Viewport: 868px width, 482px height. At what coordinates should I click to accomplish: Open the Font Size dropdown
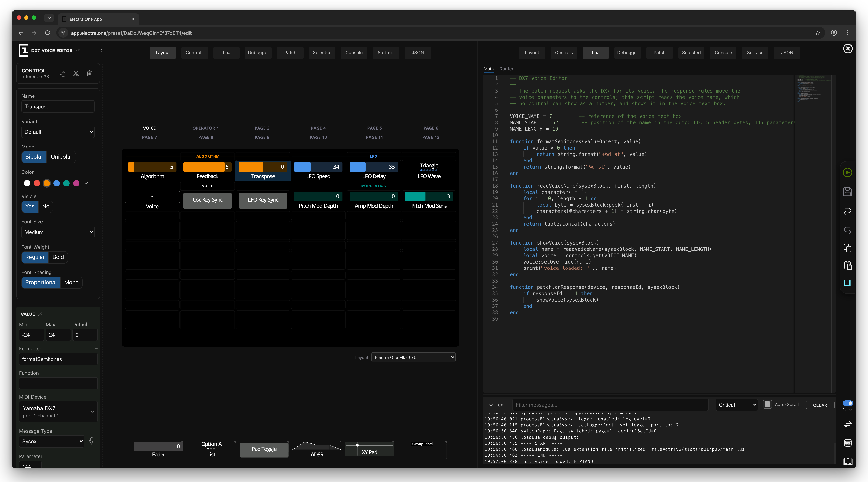pos(58,232)
